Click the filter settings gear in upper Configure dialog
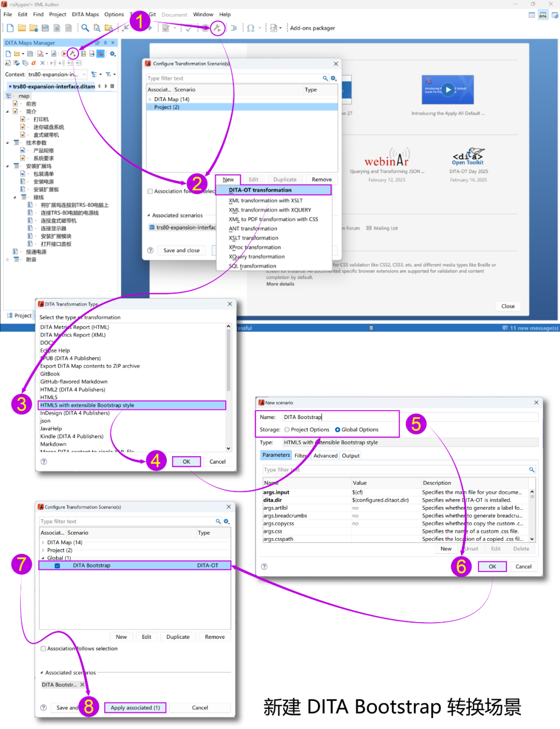This screenshot has width=560, height=729. [333, 78]
